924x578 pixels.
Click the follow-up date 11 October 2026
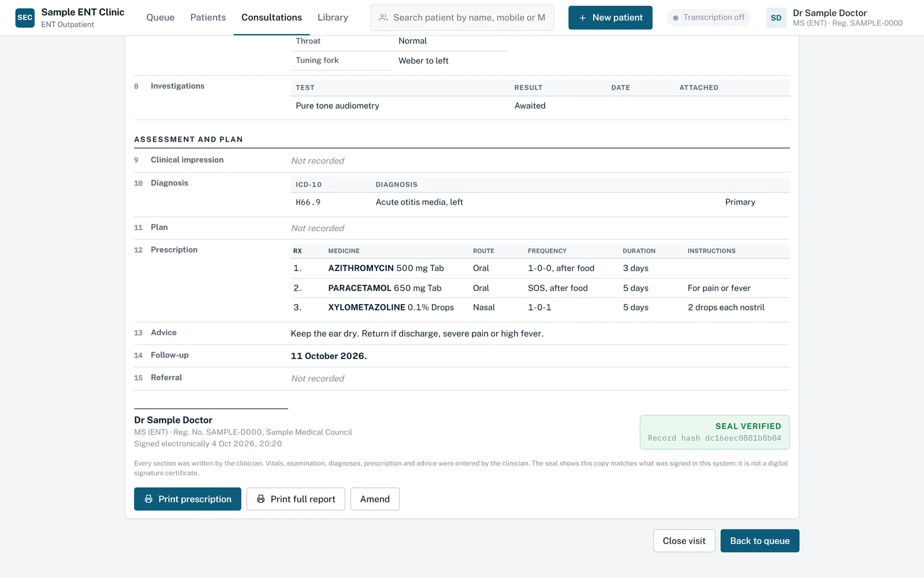(x=329, y=356)
